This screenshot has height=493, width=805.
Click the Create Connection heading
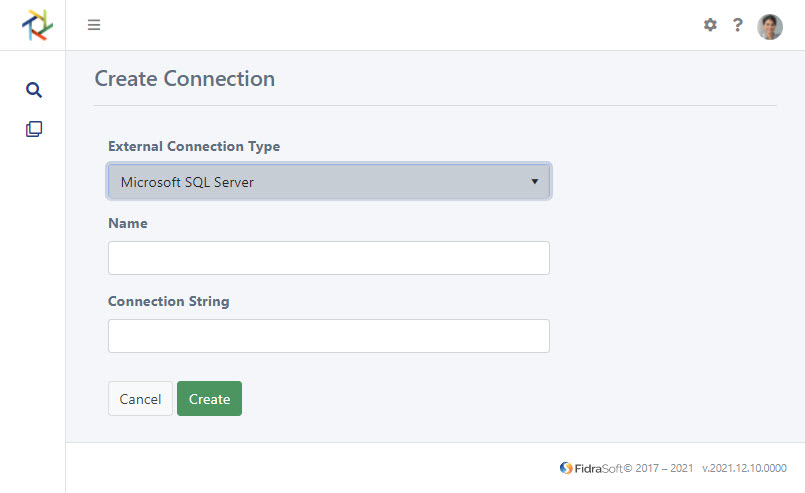[185, 79]
